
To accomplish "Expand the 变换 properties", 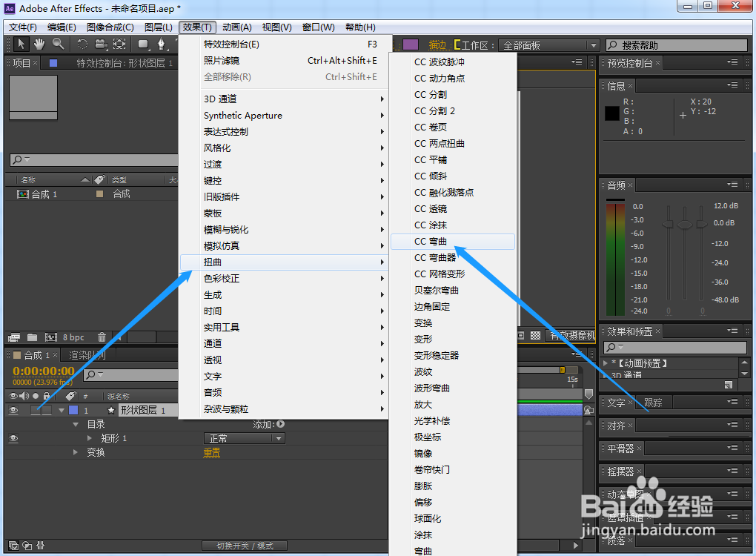I will [75, 452].
